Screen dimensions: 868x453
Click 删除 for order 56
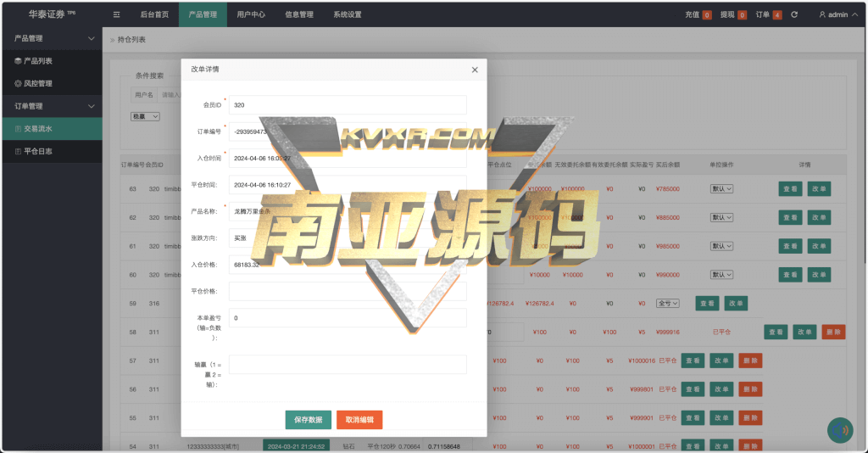pos(750,389)
